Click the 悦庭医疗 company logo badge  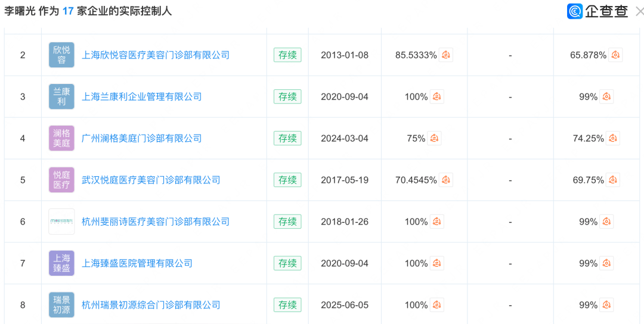pos(61,180)
